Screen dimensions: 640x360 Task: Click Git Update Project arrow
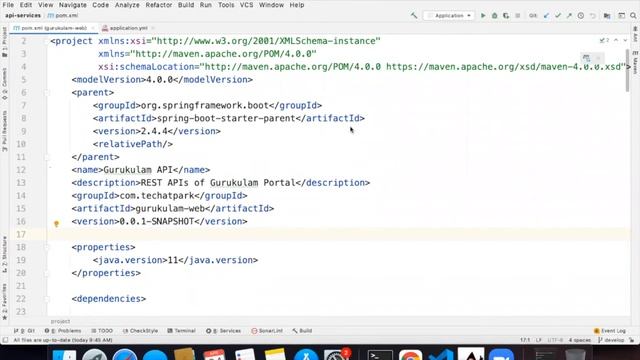point(546,16)
